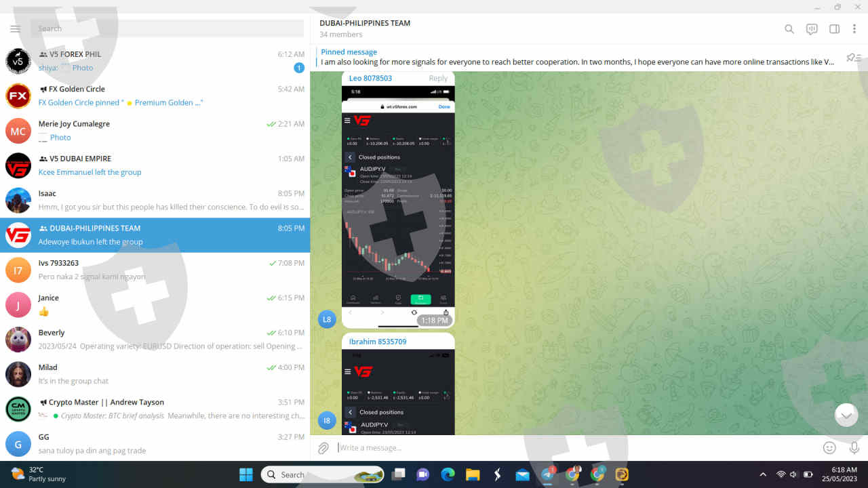
Task: Open the Merie Joy Cumalegre chat
Action: (155, 131)
